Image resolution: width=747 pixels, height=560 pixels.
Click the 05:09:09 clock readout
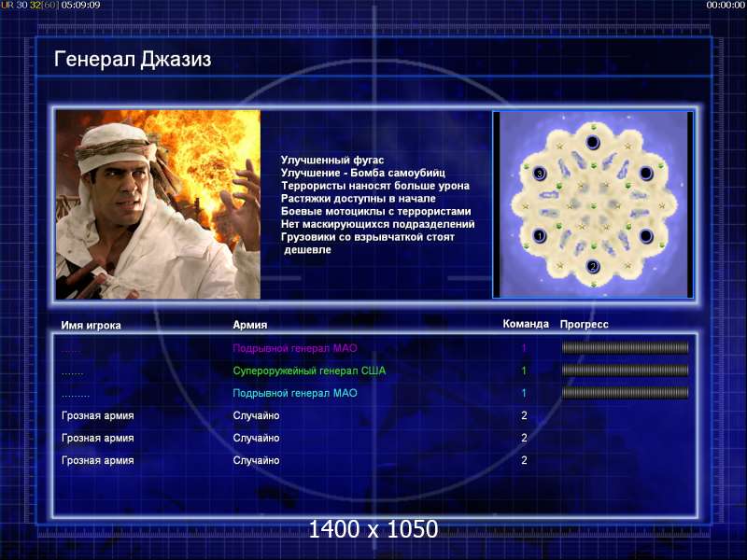pyautogui.click(x=80, y=5)
